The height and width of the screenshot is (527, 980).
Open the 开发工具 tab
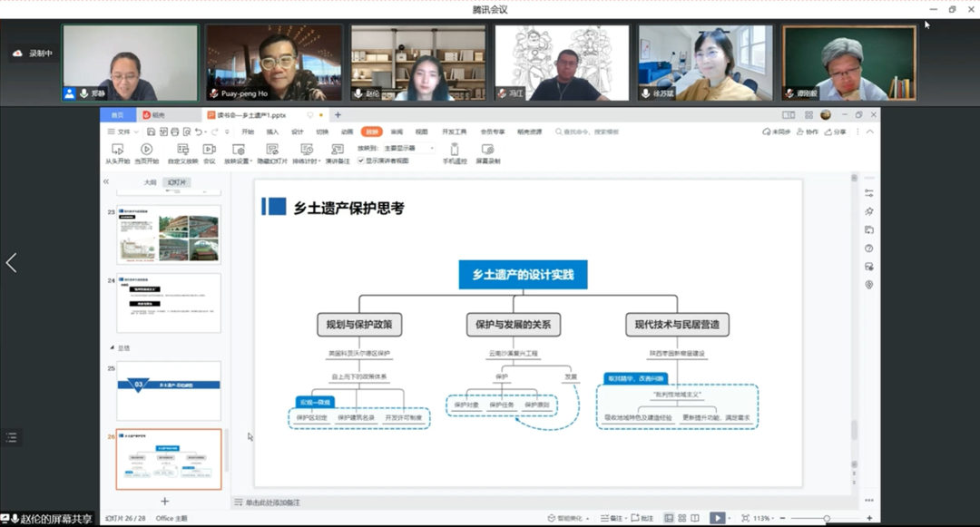click(x=455, y=132)
